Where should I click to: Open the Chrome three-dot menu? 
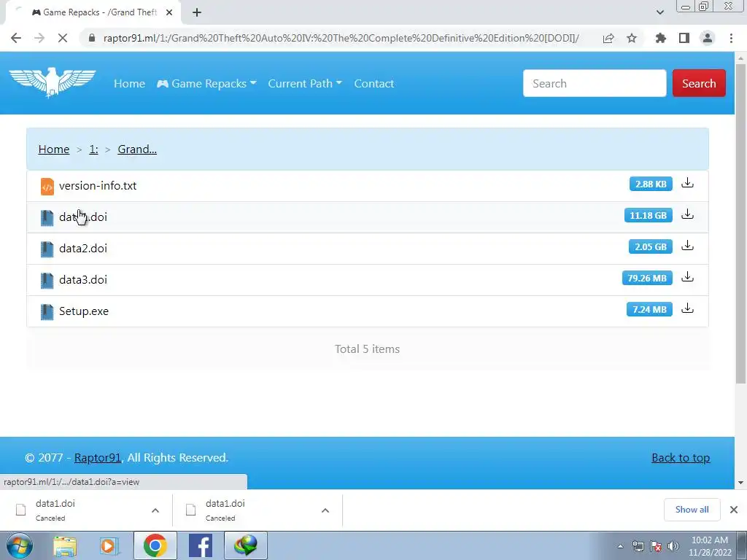tap(731, 38)
